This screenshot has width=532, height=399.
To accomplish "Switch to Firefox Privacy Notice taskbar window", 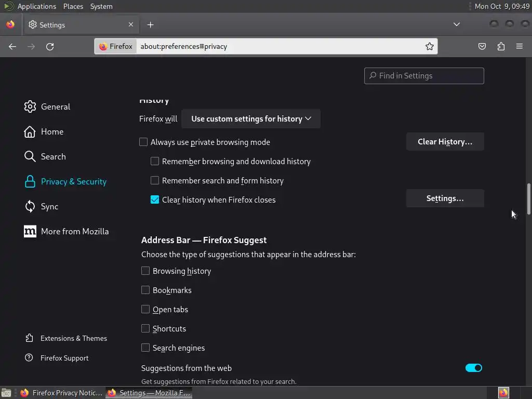I will 61,393.
